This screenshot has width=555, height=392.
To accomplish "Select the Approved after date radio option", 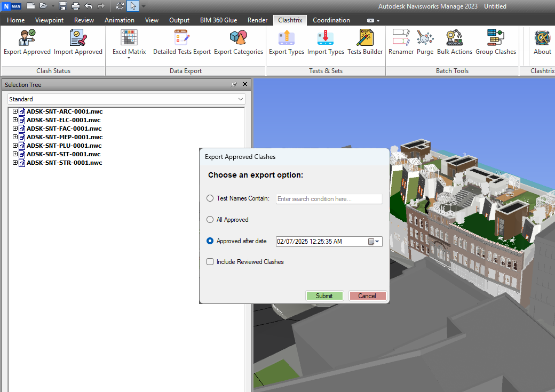I will pos(210,241).
